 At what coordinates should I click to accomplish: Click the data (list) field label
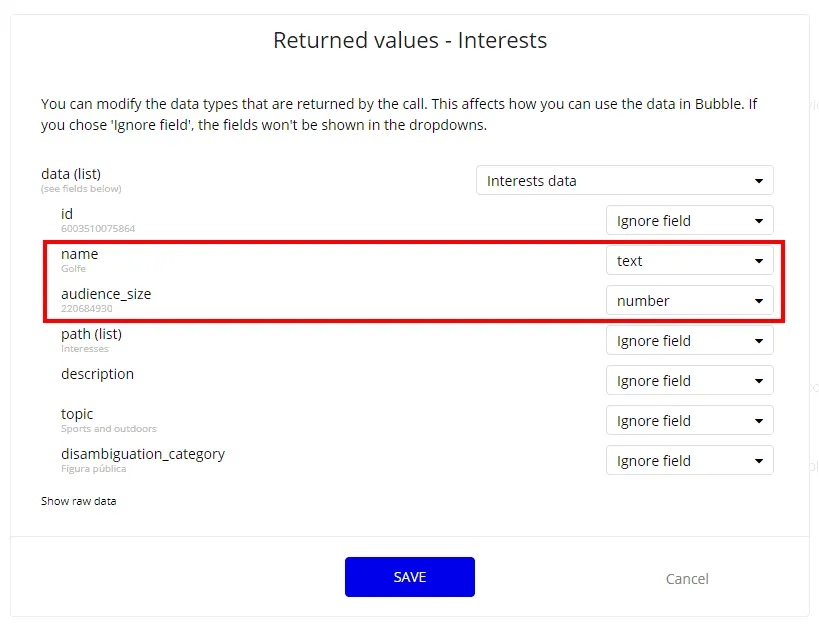click(71, 174)
